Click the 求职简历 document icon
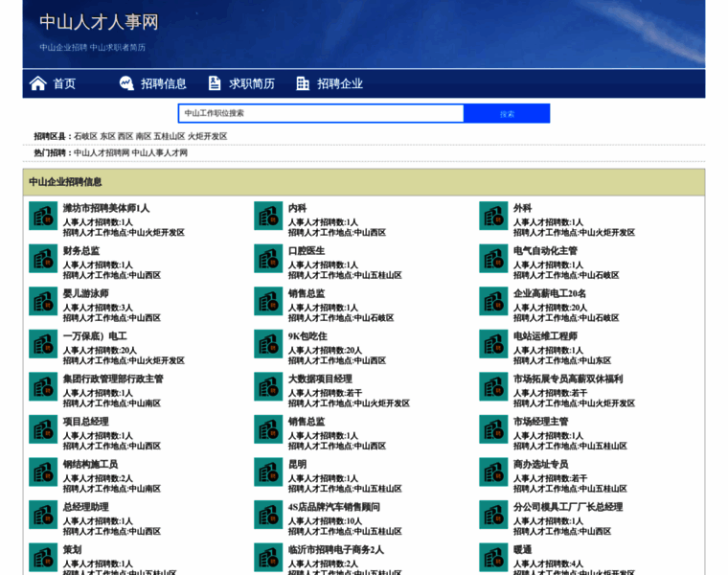This screenshot has width=728, height=575. click(215, 83)
